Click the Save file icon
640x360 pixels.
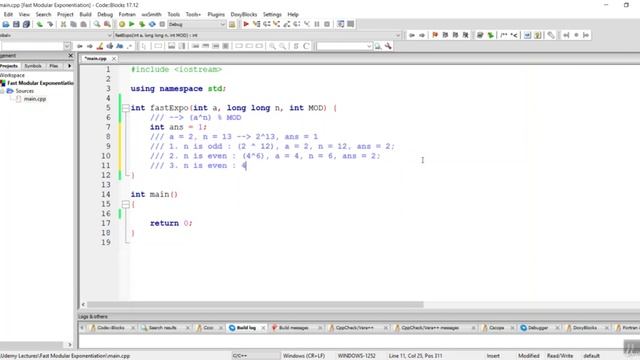point(16,24)
